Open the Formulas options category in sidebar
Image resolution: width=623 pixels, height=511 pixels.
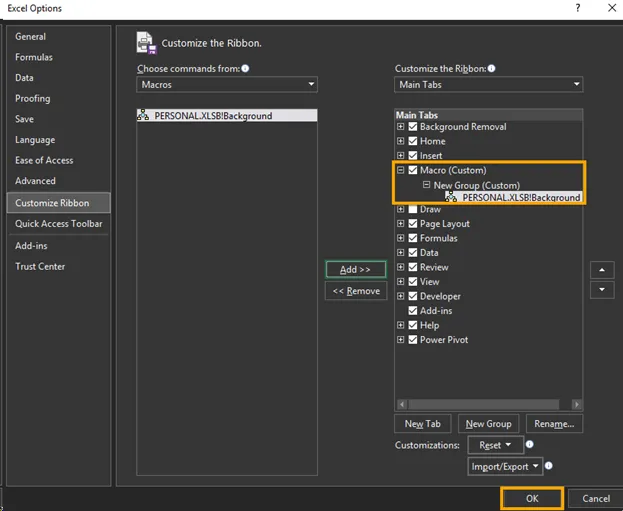point(58,57)
